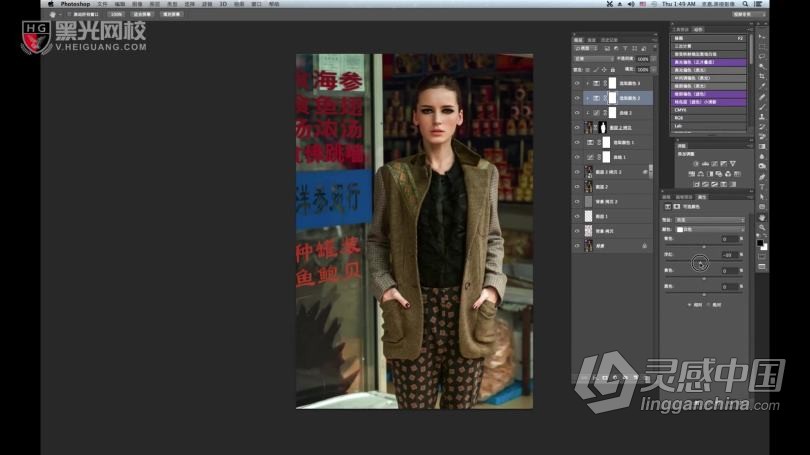
Task: Select the Hand tool in toolbar
Action: 762,217
